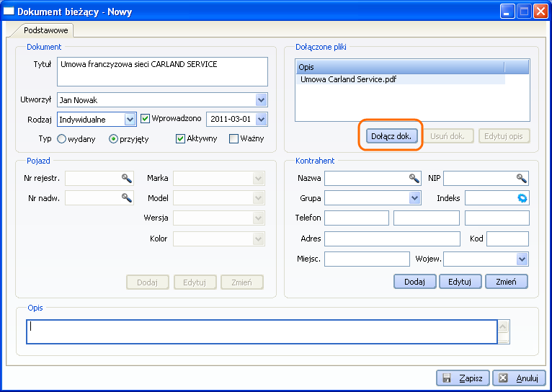Click the window icon in the title bar
The height and width of the screenshot is (392, 552).
pos(8,12)
